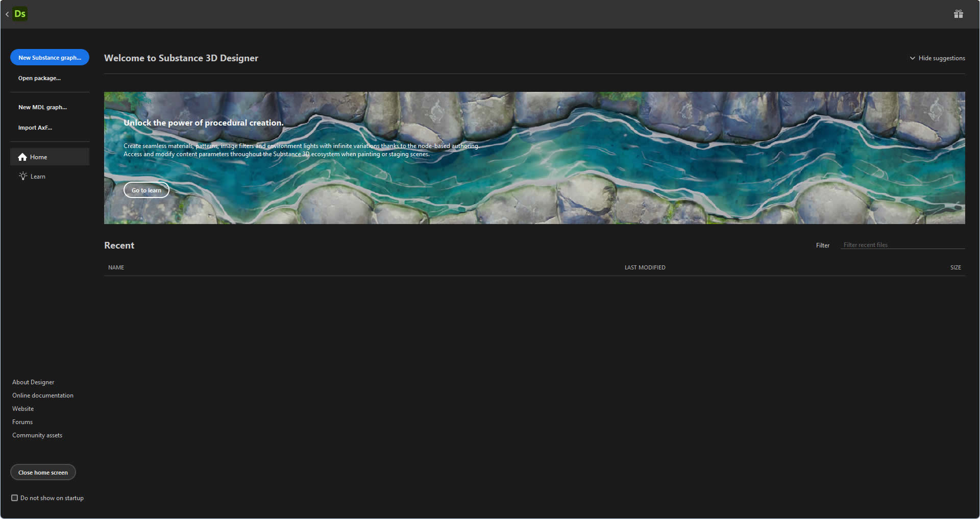Click the Go to learn button
The width and height of the screenshot is (980, 519).
click(x=146, y=190)
